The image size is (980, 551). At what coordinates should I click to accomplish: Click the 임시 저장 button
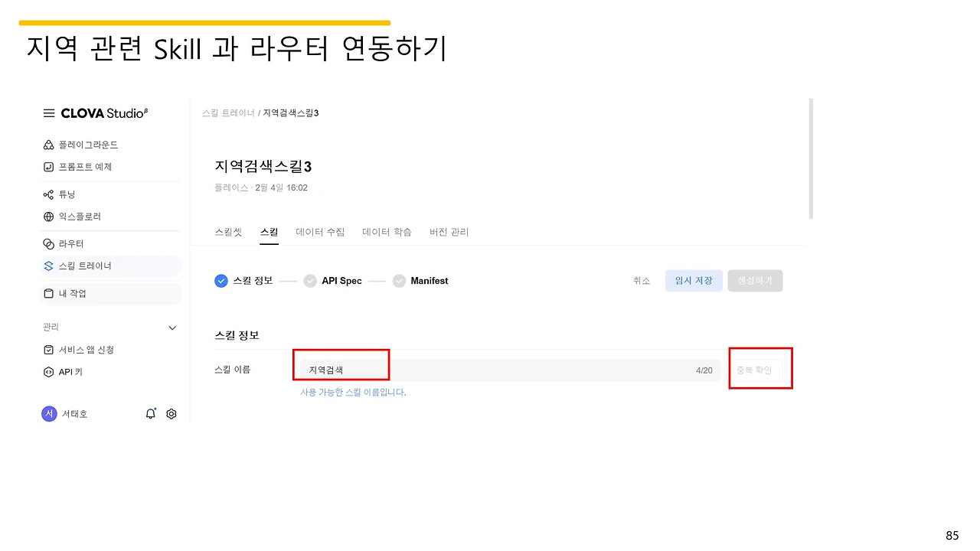[x=693, y=281]
